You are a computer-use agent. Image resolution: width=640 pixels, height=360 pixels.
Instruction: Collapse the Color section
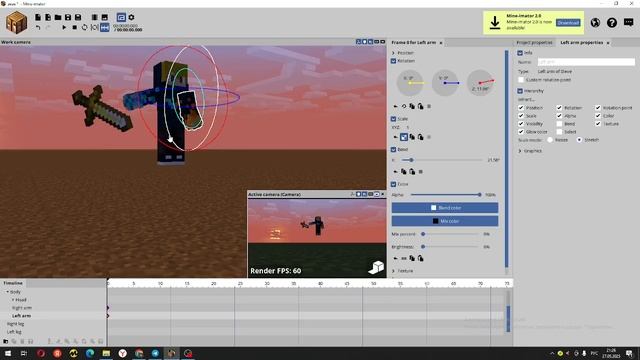click(x=393, y=184)
